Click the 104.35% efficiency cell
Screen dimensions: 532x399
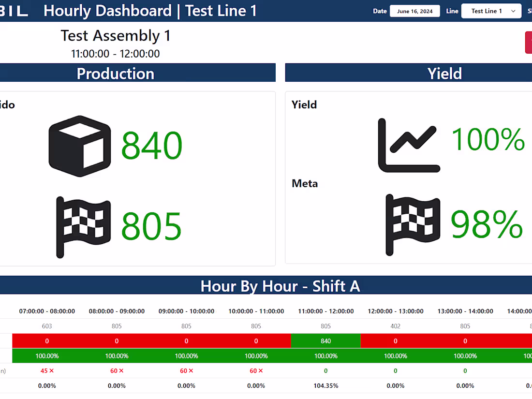point(325,385)
